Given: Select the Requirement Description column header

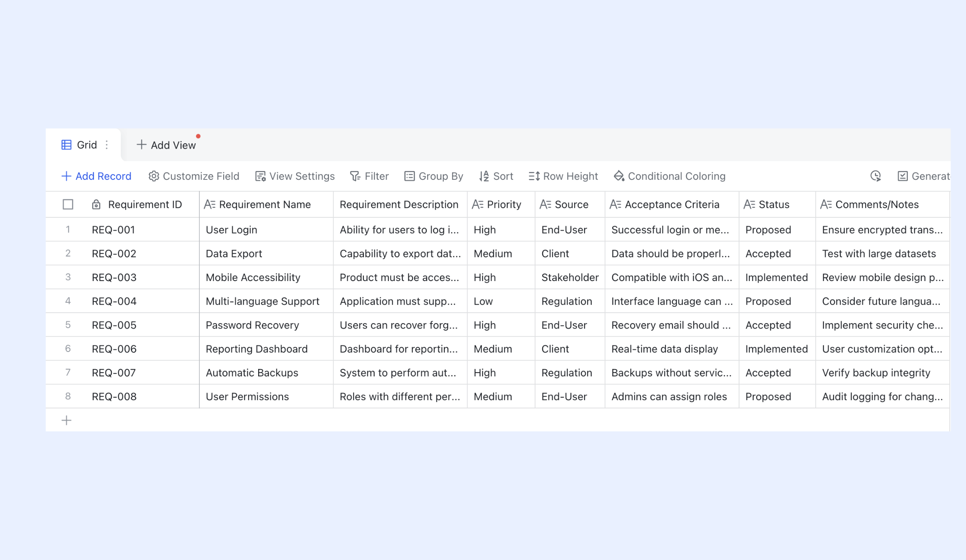Looking at the screenshot, I should 400,204.
